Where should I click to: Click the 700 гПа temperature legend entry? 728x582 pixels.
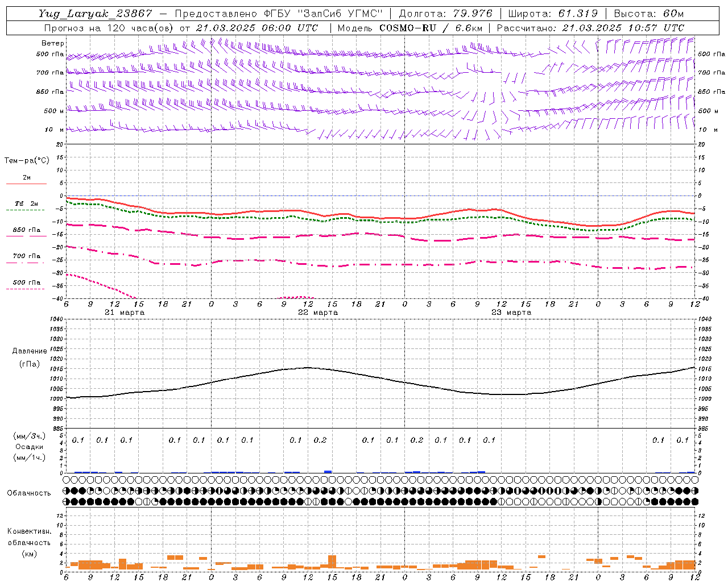pyautogui.click(x=27, y=256)
